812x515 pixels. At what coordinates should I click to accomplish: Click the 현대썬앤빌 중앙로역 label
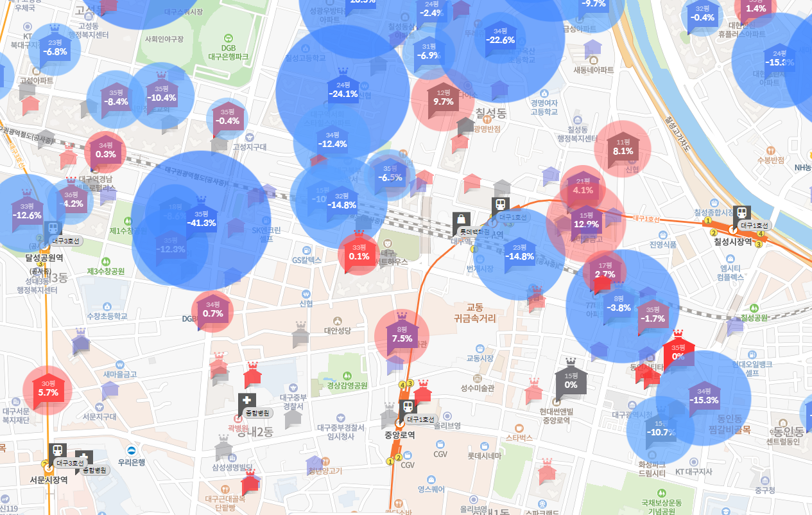[555, 416]
